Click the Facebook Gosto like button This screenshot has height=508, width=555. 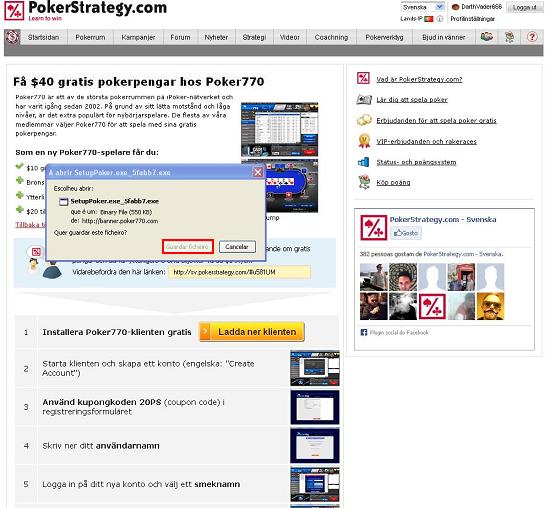point(406,233)
